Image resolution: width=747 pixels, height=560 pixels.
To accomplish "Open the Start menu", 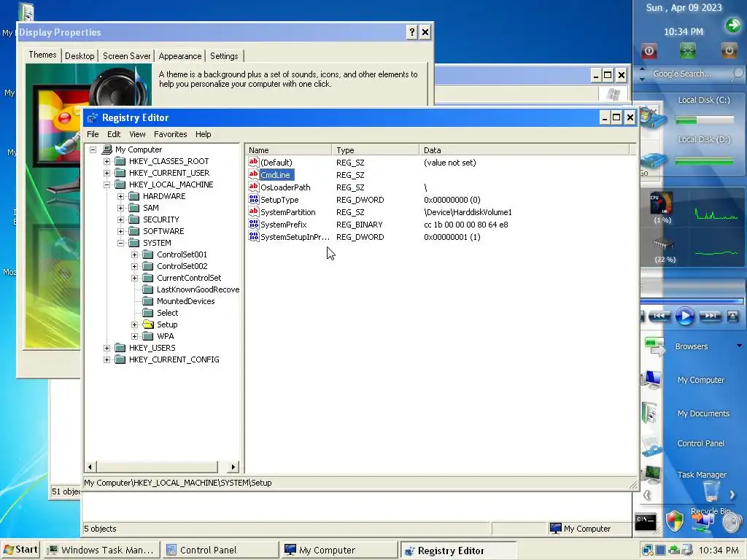I will (20, 550).
